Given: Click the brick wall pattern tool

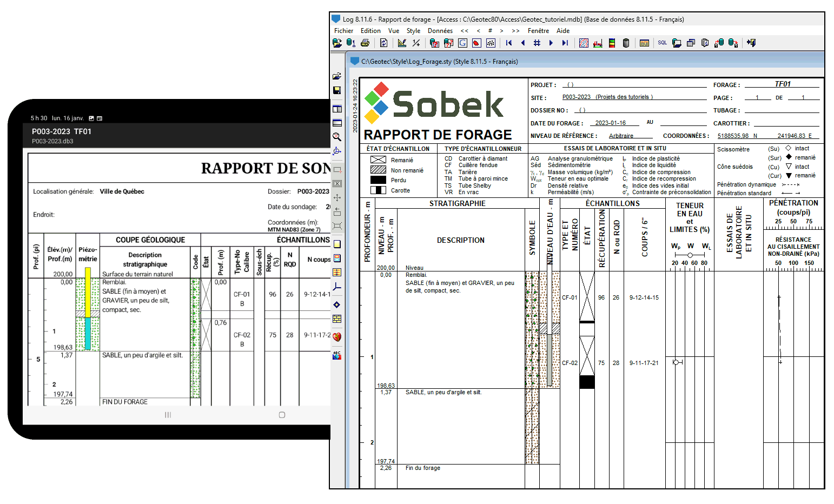Looking at the screenshot, I should click(337, 319).
